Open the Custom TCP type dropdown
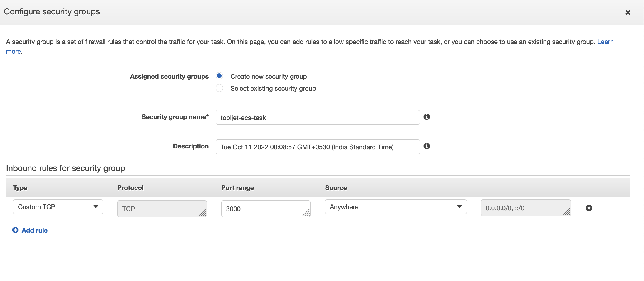This screenshot has height=281, width=644. click(58, 207)
